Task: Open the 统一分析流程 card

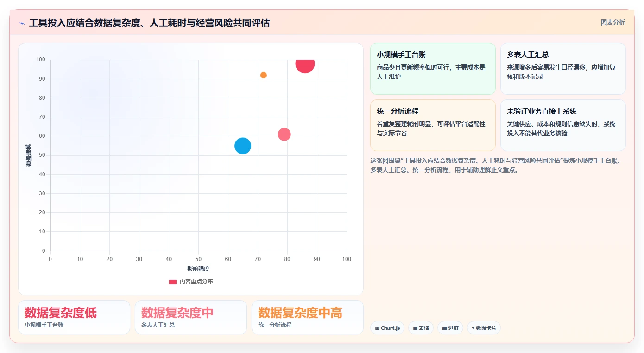Action: tap(433, 125)
